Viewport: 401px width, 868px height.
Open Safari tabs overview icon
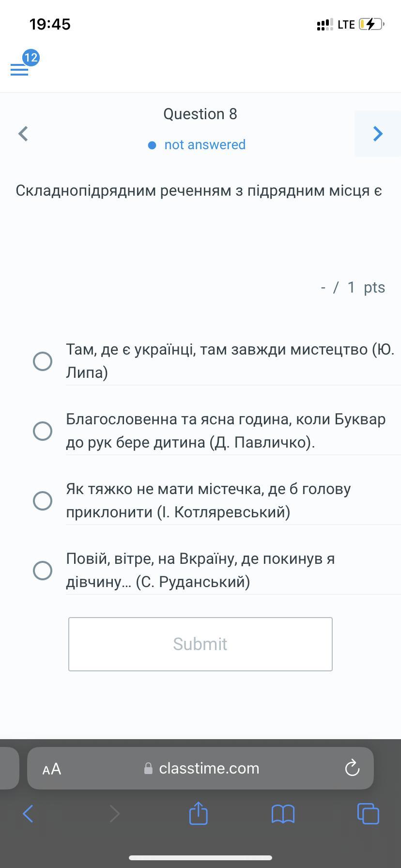(x=368, y=813)
